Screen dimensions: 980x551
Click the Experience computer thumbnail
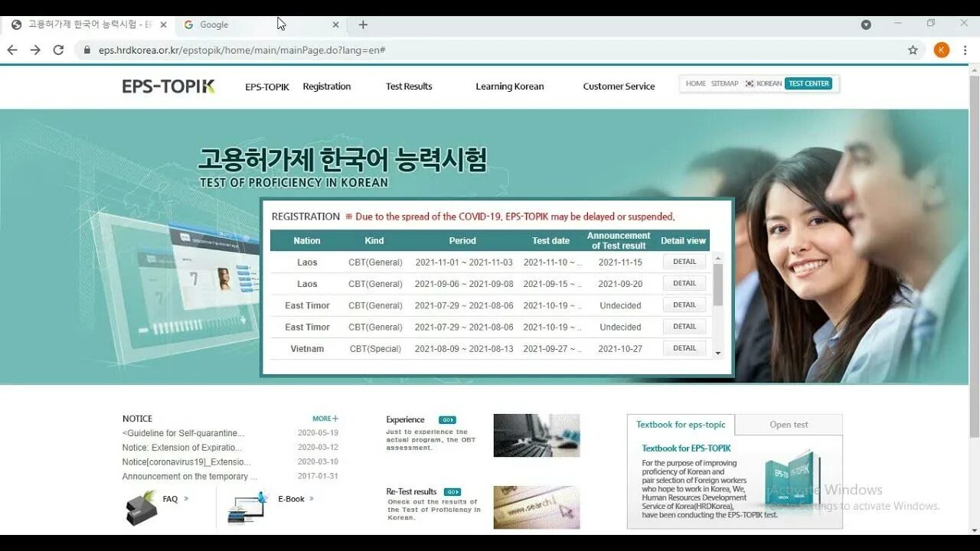[x=537, y=435]
